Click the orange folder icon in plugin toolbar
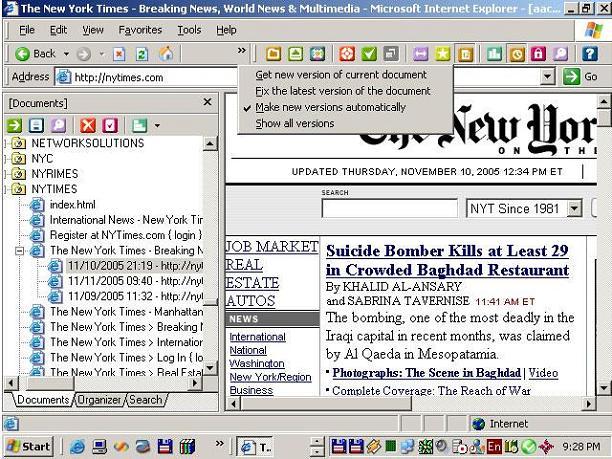Screen dimensions: 612x459 tap(273, 53)
